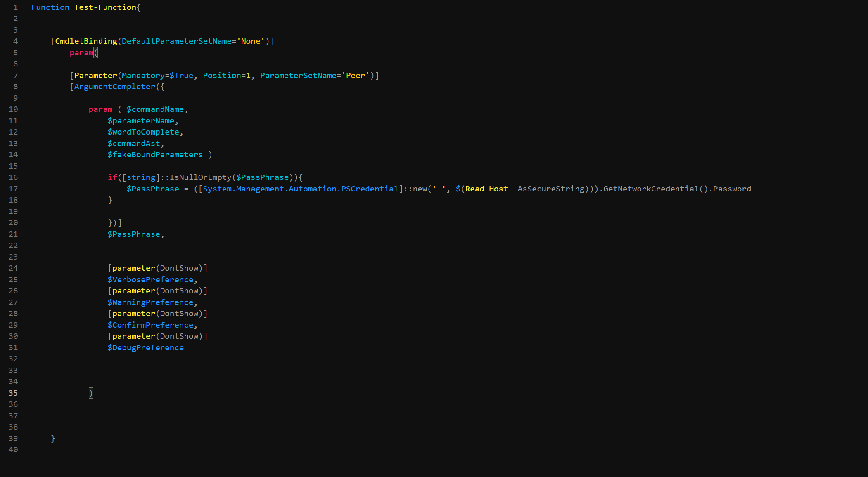Viewport: 868px width, 477px height.
Task: Click $parameterName variable
Action: point(141,120)
